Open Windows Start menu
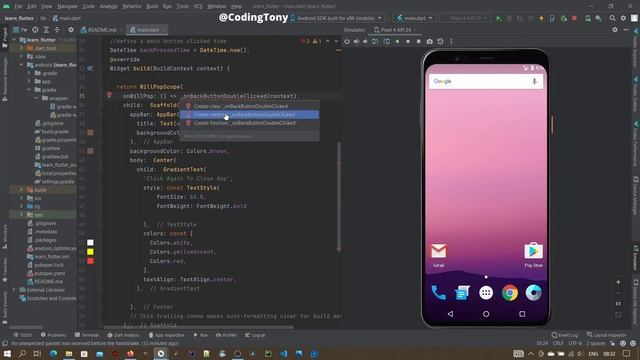Image resolution: width=640 pixels, height=360 pixels. pos(7,353)
